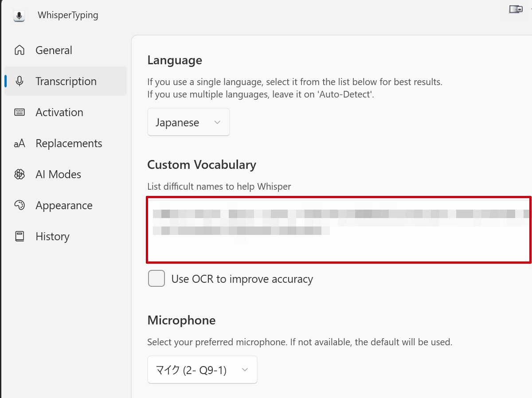Screen dimensions: 532x398
Task: Click the home icon beside General
Action: 20,50
